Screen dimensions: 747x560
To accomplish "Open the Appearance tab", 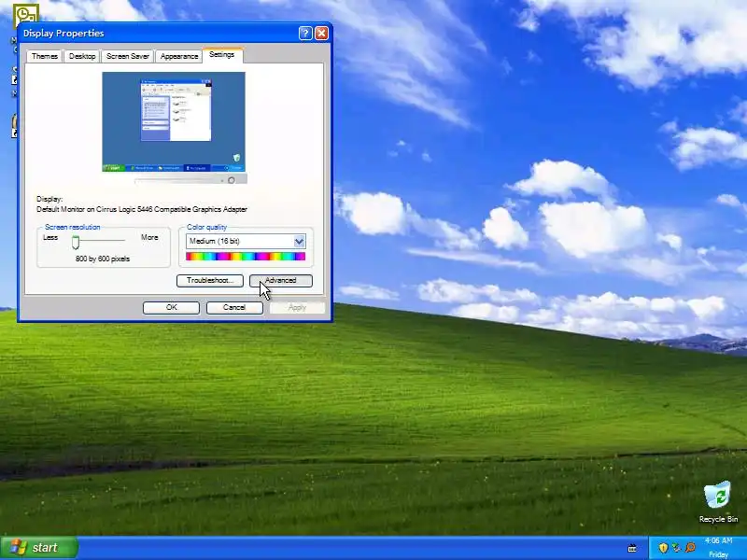I will point(179,56).
